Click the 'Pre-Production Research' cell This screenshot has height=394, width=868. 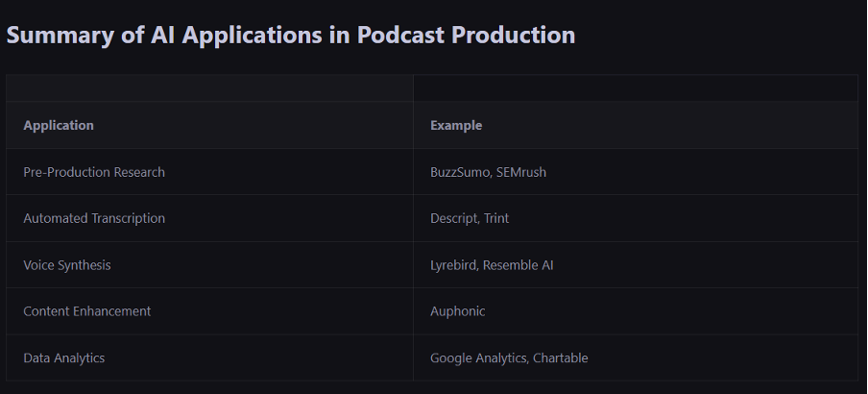click(210, 172)
